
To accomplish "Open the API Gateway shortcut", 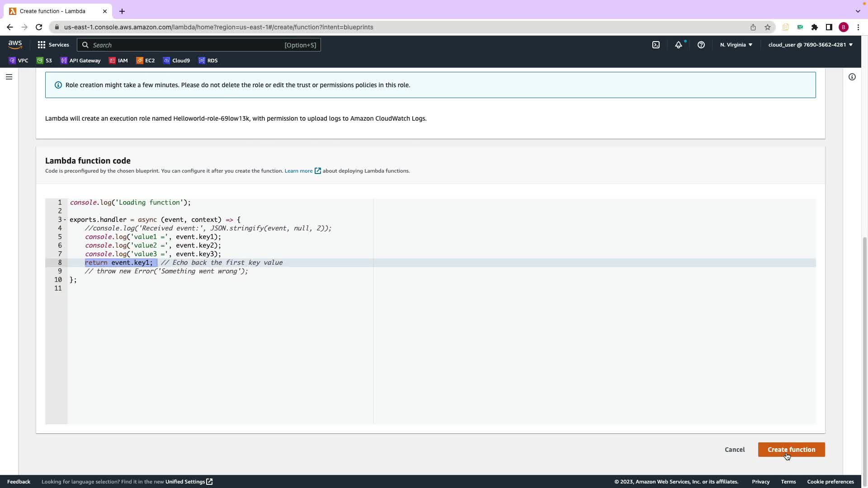I will click(80, 61).
